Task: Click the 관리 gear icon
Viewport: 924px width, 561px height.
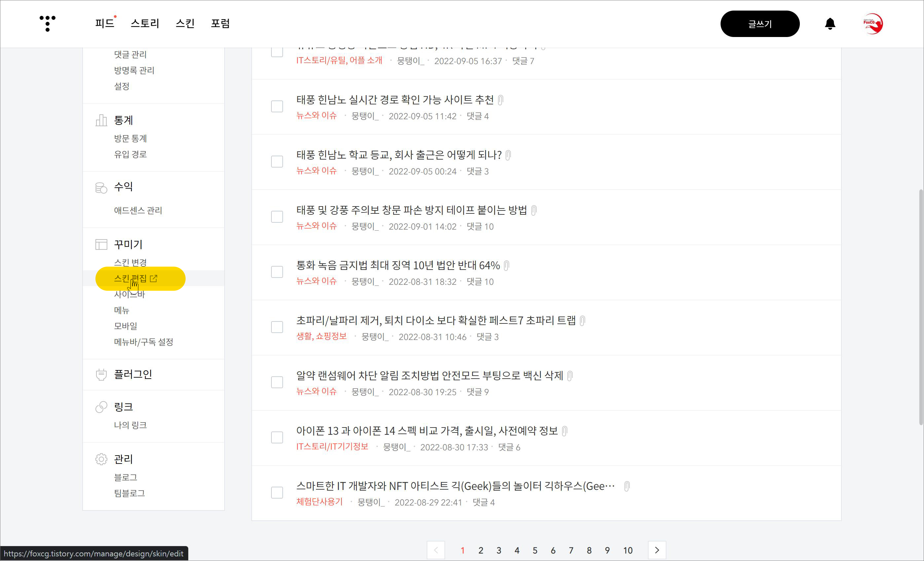Action: [x=101, y=459]
